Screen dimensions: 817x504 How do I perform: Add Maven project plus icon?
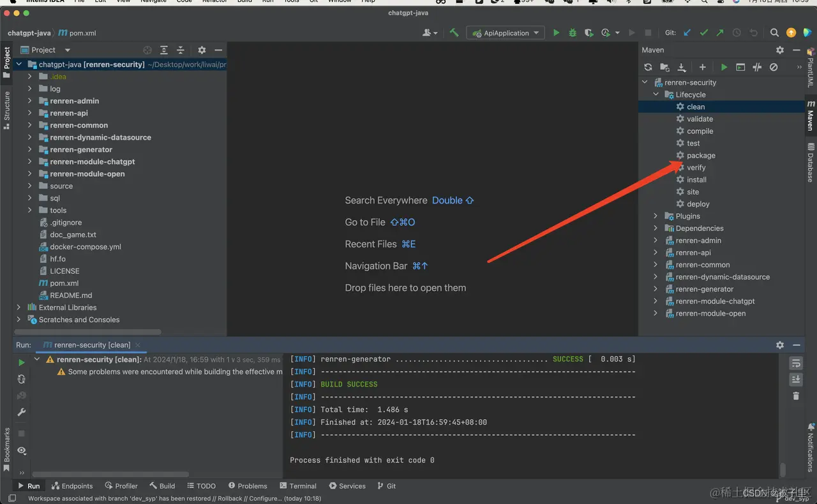(x=702, y=67)
